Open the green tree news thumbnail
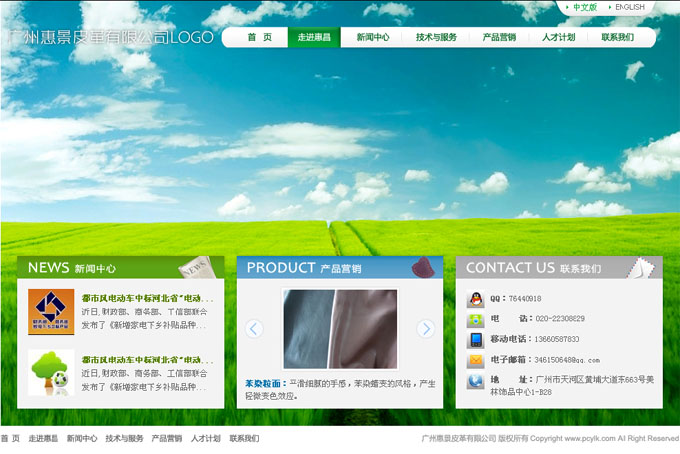Screen dimensions: 680x454 (51, 372)
